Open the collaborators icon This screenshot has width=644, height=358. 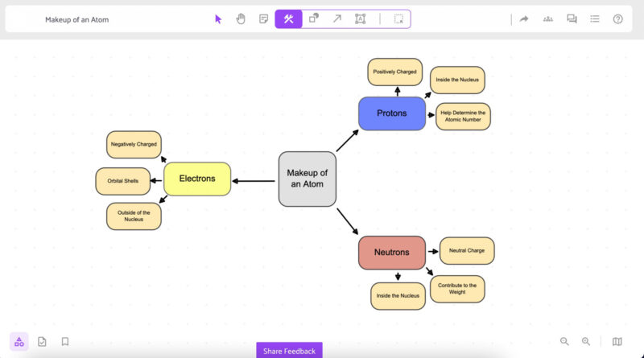point(548,19)
